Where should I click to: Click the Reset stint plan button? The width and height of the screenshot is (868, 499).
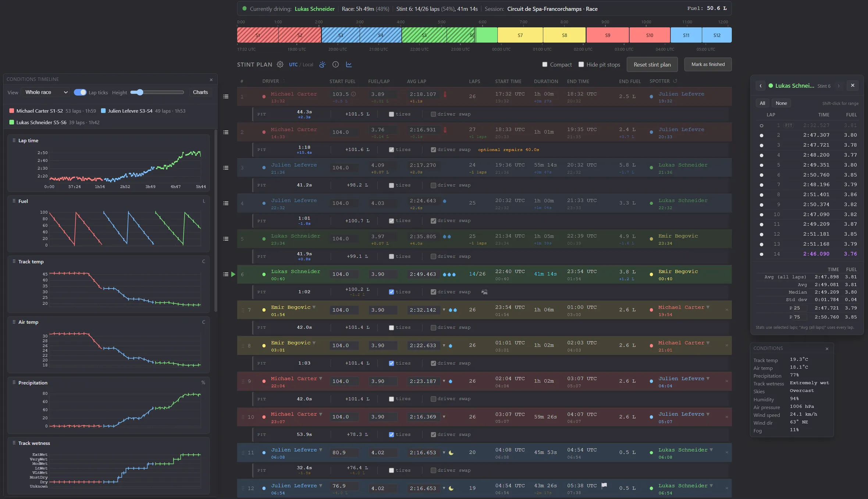click(652, 64)
